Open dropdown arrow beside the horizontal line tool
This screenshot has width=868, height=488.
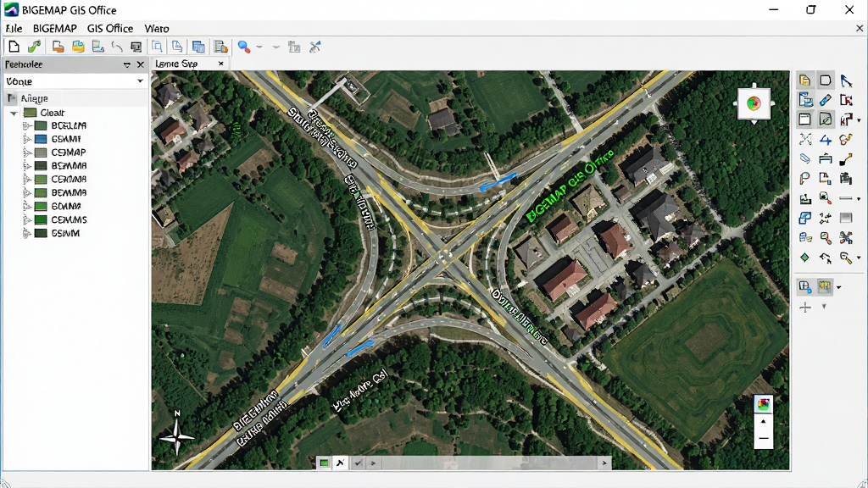point(859,198)
